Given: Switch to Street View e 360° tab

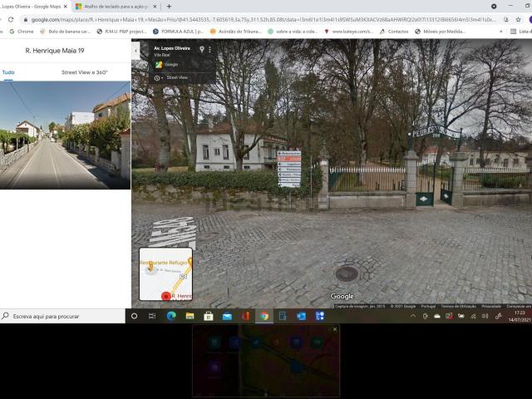Looking at the screenshot, I should point(85,72).
